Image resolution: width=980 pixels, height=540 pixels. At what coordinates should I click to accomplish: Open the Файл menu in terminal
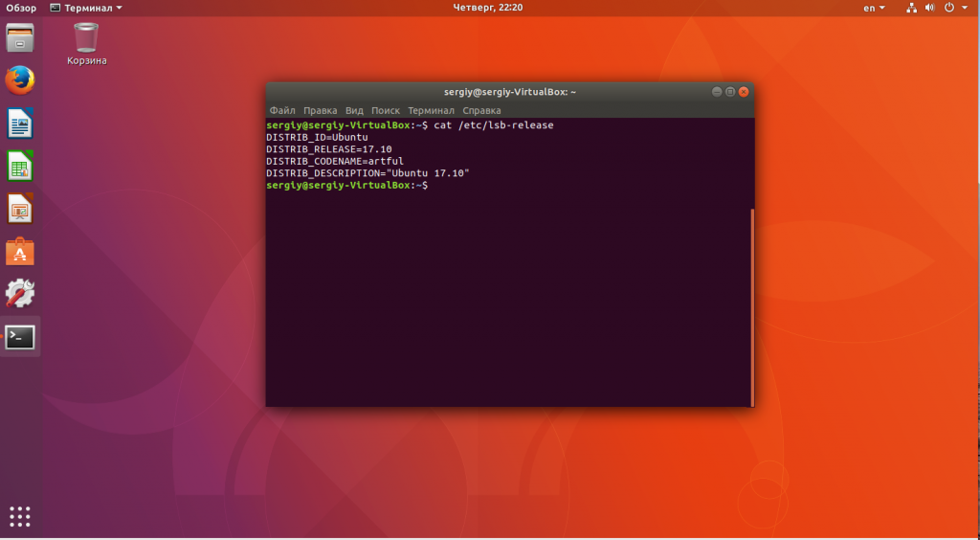(282, 110)
